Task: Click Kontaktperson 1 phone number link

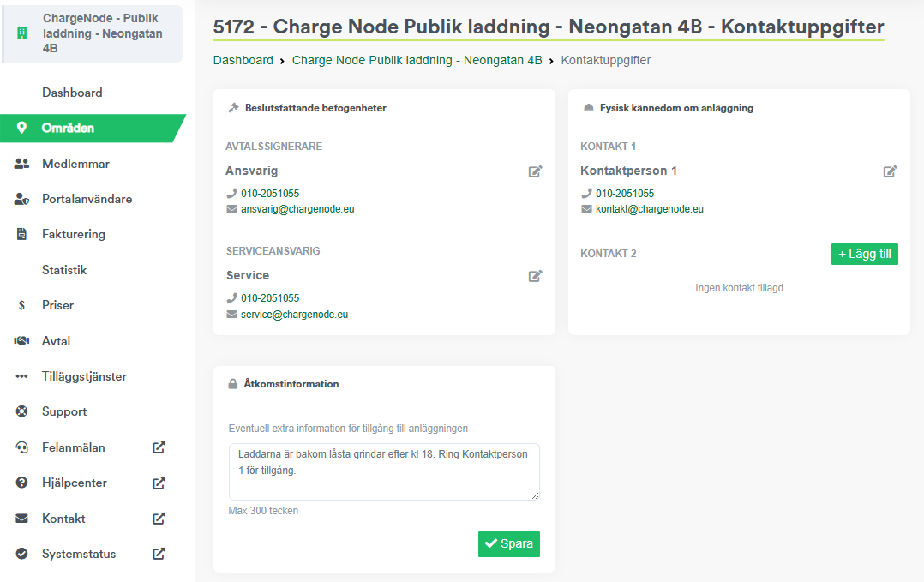Action: click(x=625, y=194)
